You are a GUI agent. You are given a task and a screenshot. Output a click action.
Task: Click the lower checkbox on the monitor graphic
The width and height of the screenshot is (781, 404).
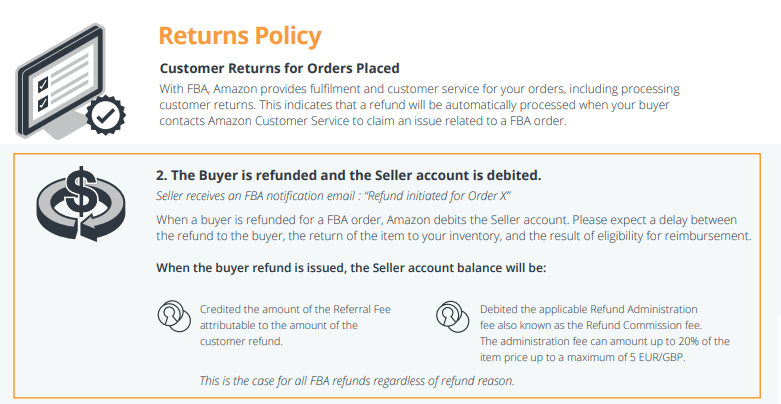pos(43,103)
